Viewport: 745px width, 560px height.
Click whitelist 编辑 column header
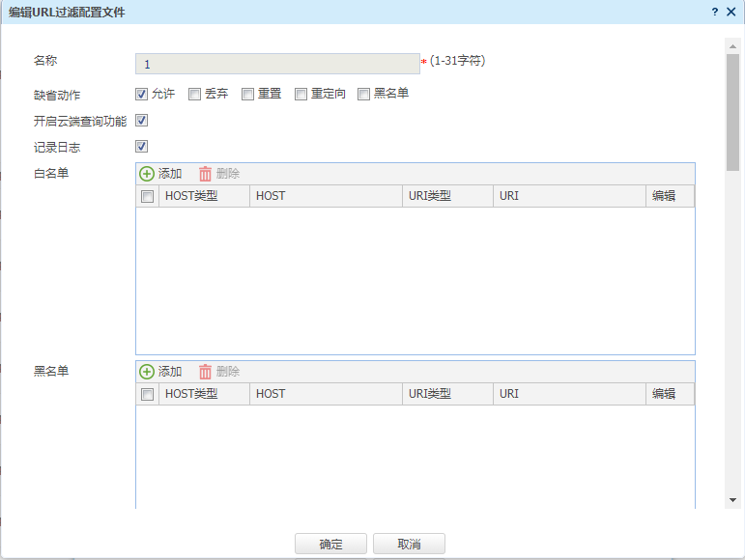click(x=670, y=196)
